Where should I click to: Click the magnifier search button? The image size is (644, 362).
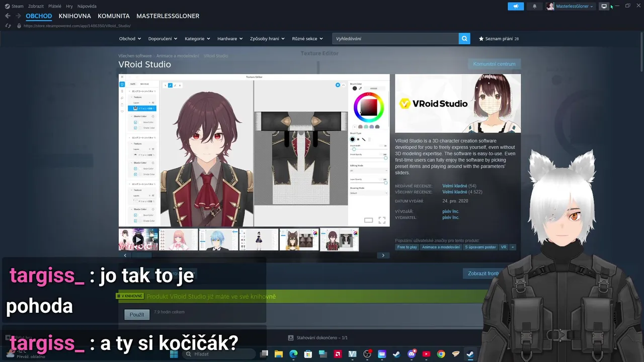pyautogui.click(x=464, y=38)
